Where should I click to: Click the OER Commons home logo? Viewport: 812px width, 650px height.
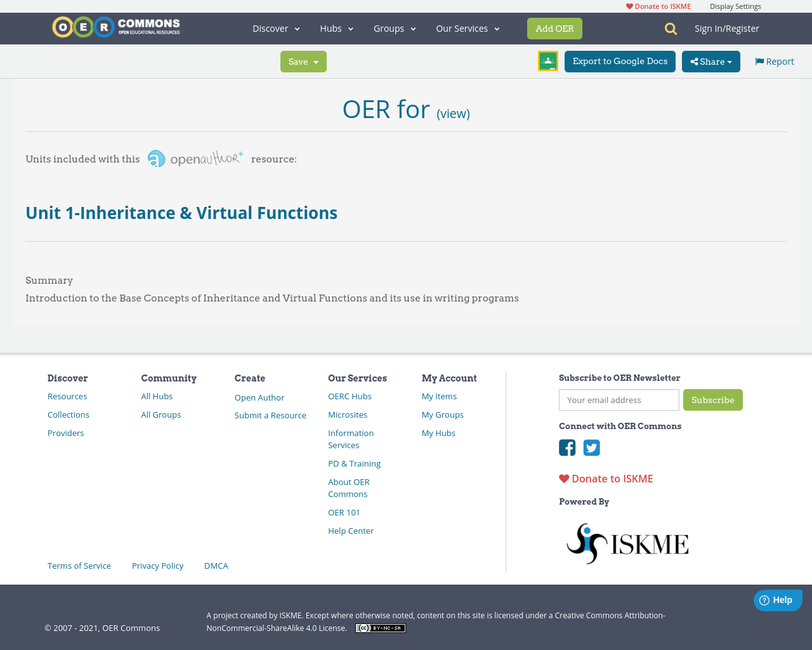click(x=115, y=26)
